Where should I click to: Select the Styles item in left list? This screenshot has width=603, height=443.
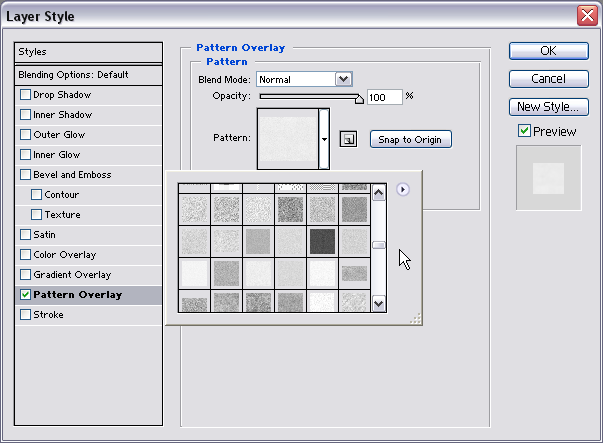(88, 52)
